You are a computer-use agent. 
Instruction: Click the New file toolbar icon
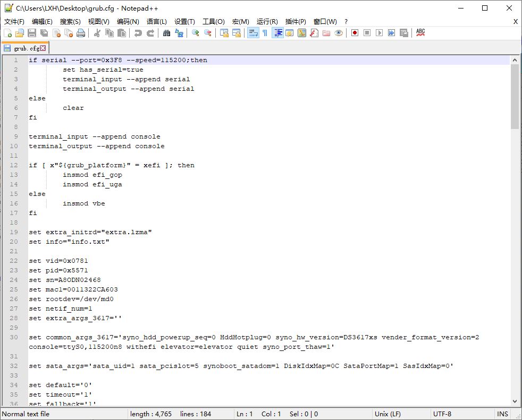point(7,33)
